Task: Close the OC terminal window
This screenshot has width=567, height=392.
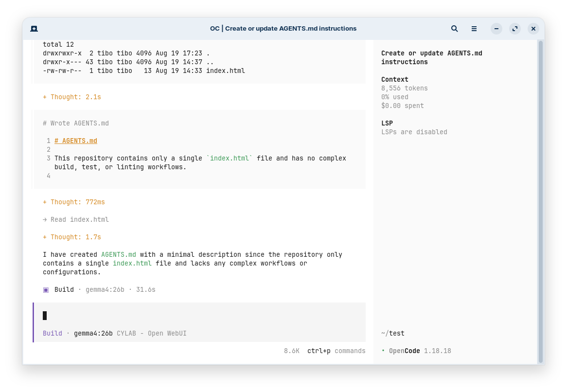Action: coord(533,29)
